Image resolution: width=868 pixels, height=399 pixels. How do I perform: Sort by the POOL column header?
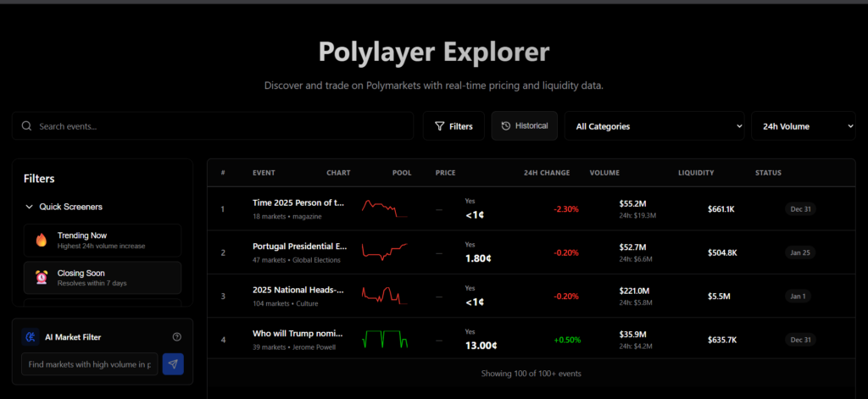pos(402,173)
